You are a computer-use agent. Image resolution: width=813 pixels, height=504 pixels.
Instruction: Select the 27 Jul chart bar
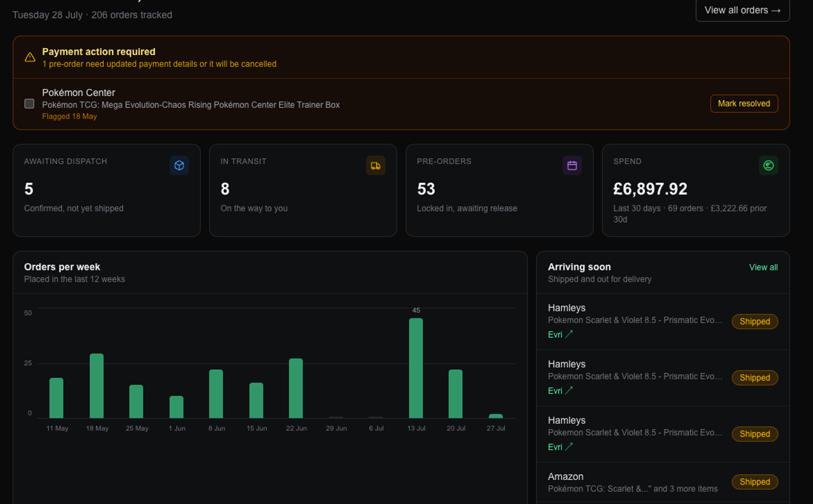496,416
